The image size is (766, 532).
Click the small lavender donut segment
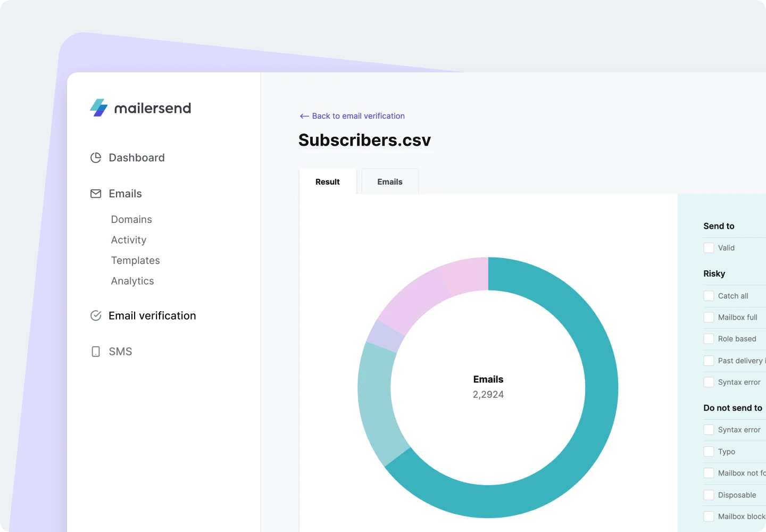385,336
